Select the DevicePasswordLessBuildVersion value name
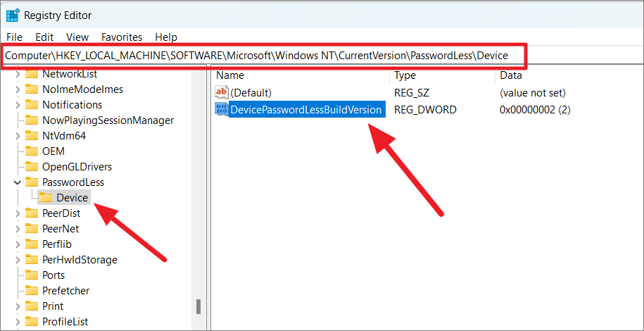This screenshot has width=644, height=331. click(x=306, y=110)
